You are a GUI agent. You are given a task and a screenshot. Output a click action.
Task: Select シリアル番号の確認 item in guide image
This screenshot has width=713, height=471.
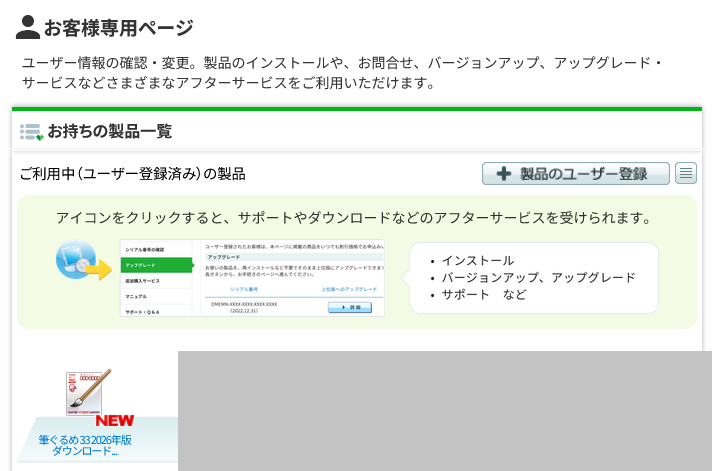(x=150, y=248)
